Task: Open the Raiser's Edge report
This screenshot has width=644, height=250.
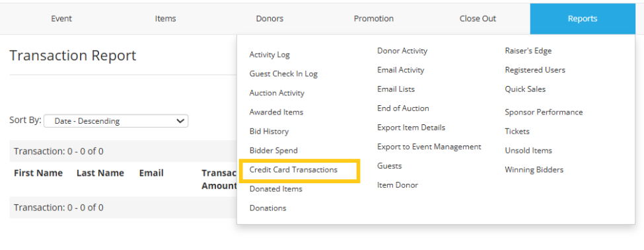Action: pos(528,51)
